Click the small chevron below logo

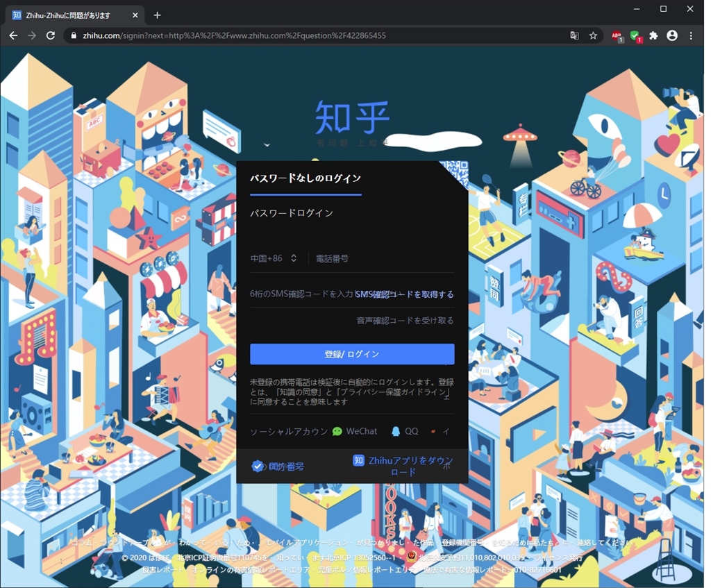[x=267, y=145]
